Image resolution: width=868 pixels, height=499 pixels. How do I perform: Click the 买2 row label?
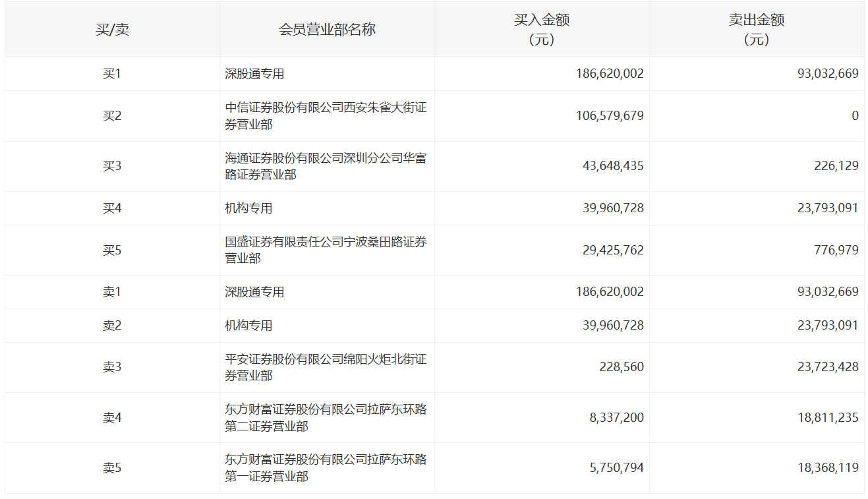click(x=112, y=116)
